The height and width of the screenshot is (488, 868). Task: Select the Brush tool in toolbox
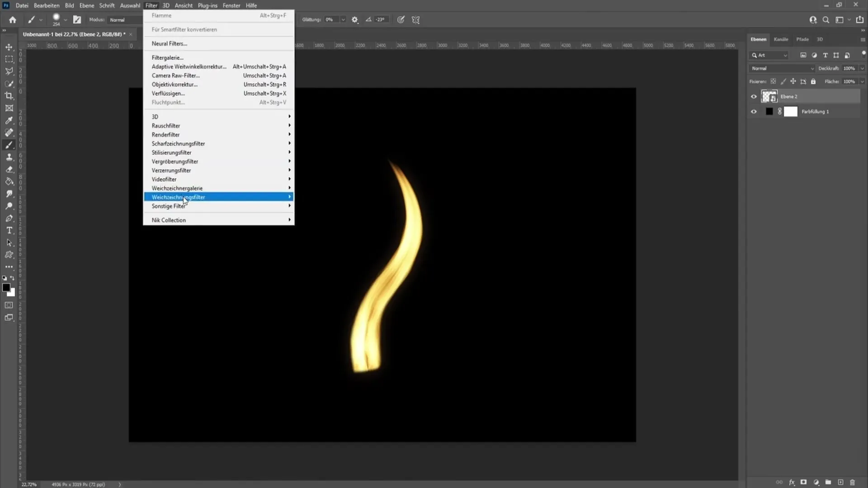click(x=9, y=145)
